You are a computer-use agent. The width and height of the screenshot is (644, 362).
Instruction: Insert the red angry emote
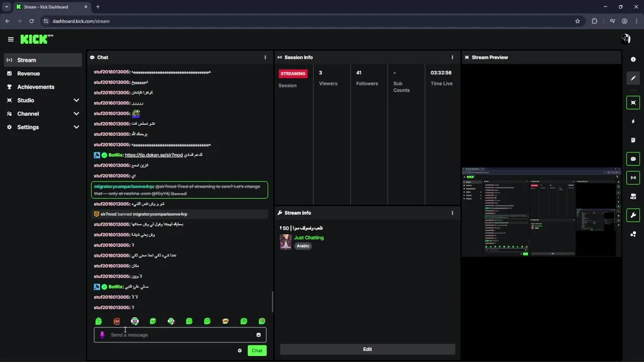(x=117, y=321)
